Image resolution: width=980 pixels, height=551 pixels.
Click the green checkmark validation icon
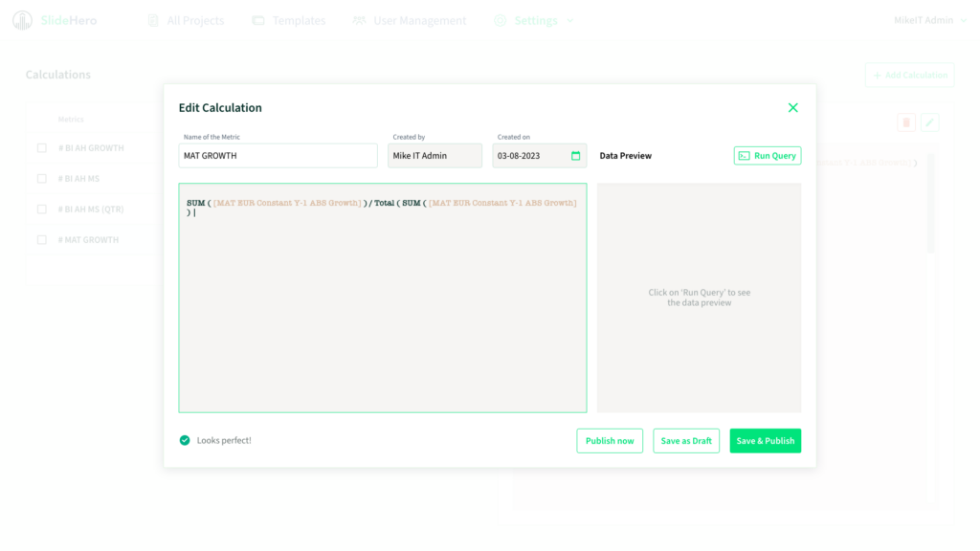(x=185, y=440)
